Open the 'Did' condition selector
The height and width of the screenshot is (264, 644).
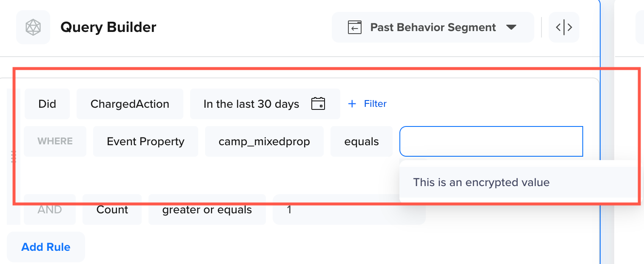coord(47,103)
